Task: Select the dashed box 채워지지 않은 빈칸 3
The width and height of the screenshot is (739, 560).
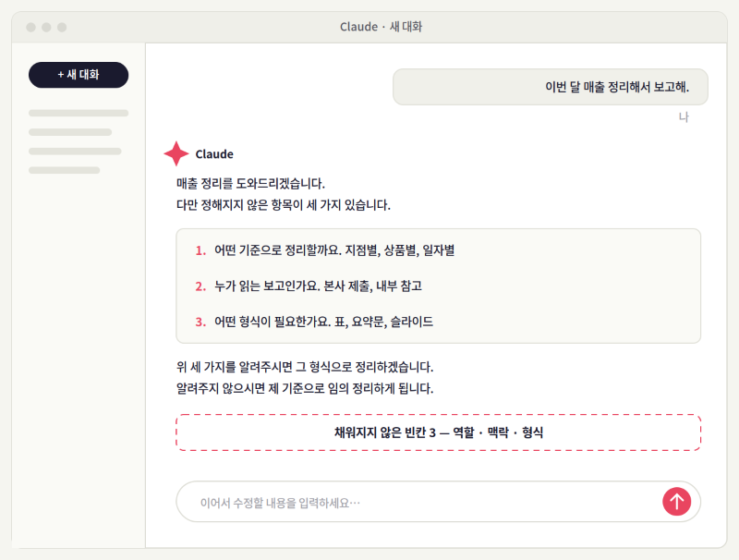Action: pyautogui.click(x=438, y=432)
